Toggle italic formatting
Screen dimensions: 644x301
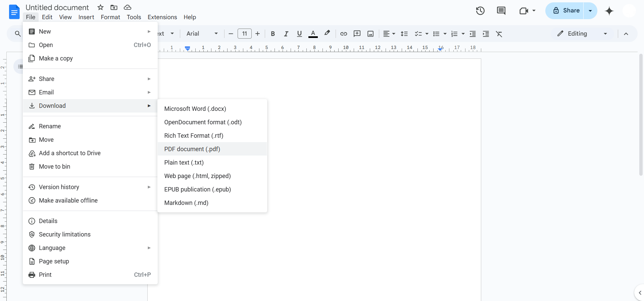click(x=286, y=34)
